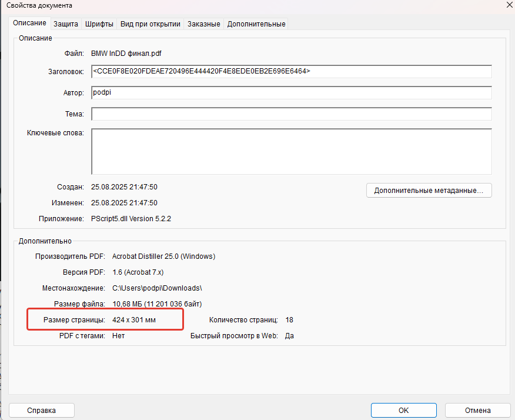
Task: Click page count value 18
Action: pyautogui.click(x=289, y=320)
